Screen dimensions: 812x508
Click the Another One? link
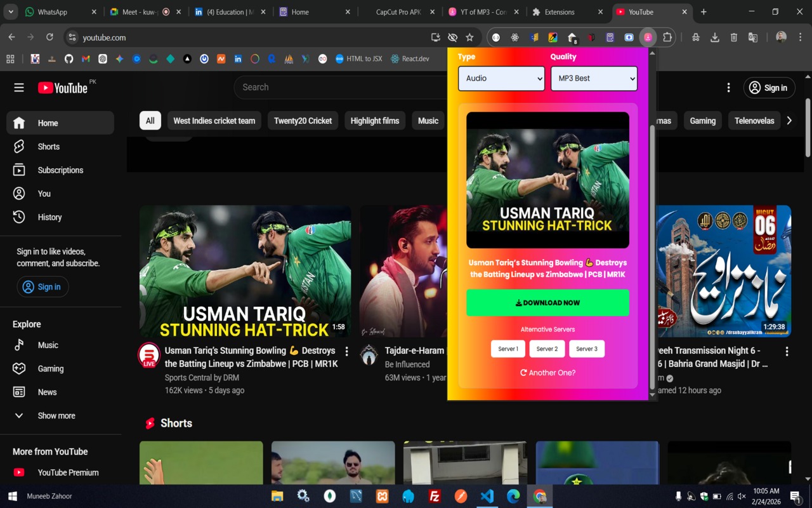tap(547, 373)
